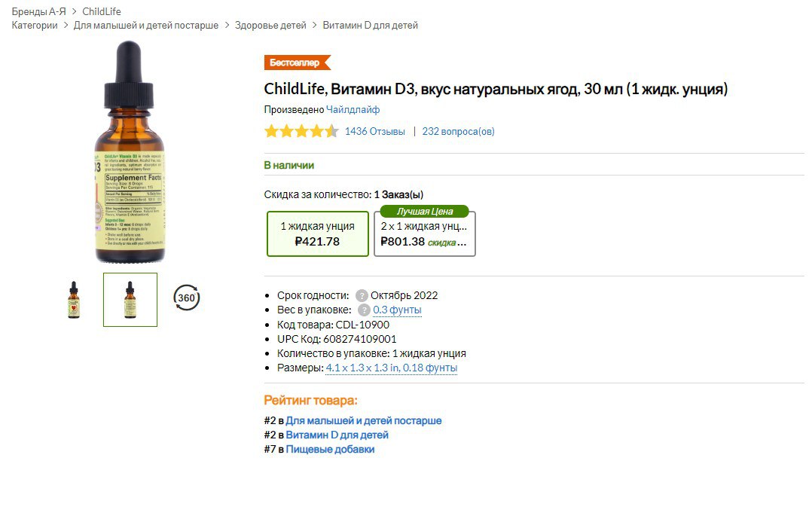Open the Пищевые добавки ranking link
The width and height of the screenshot is (812, 522).
click(x=330, y=450)
